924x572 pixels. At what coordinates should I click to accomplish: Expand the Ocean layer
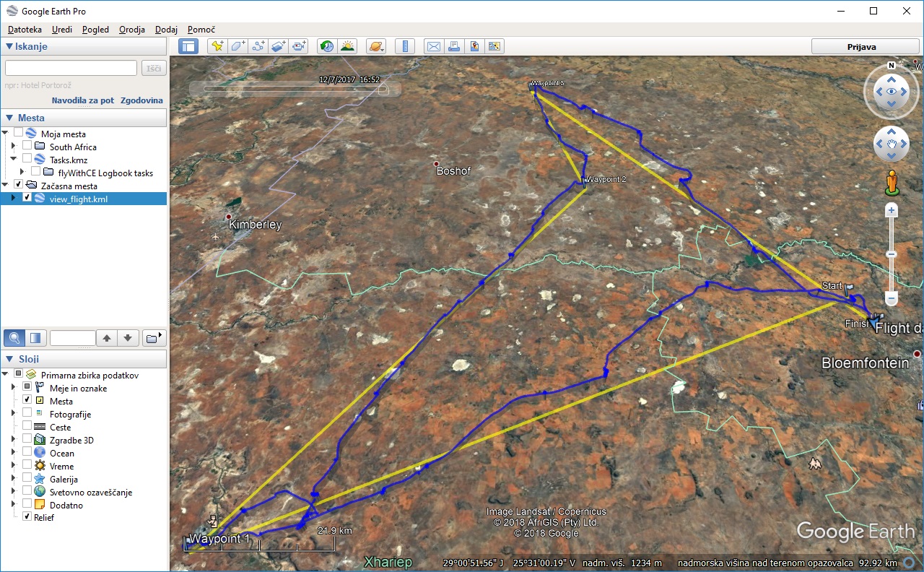coord(13,453)
